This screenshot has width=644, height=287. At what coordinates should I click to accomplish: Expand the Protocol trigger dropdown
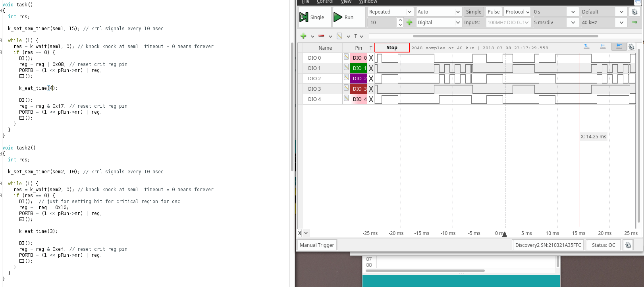pyautogui.click(x=517, y=12)
